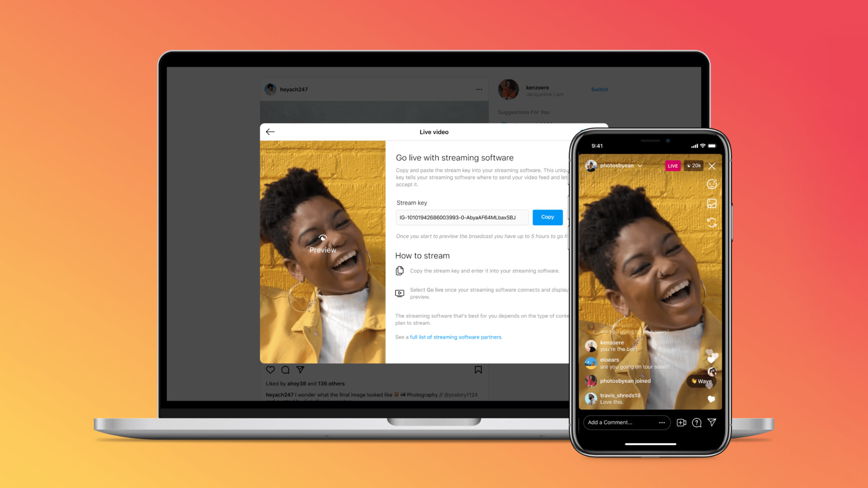Screen dimensions: 868x488
Task: Toggle the LIVE indicator badge on stream
Action: [672, 166]
